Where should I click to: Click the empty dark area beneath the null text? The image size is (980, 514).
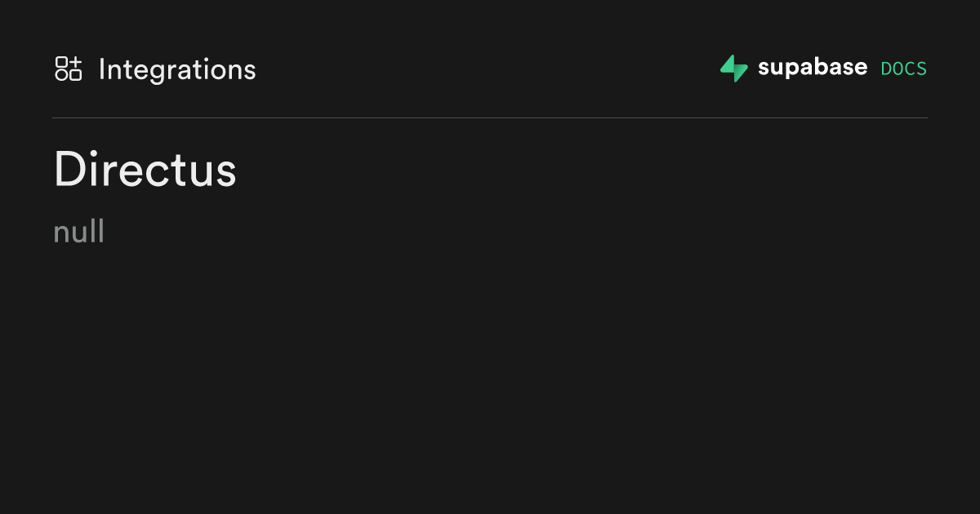tap(490, 375)
